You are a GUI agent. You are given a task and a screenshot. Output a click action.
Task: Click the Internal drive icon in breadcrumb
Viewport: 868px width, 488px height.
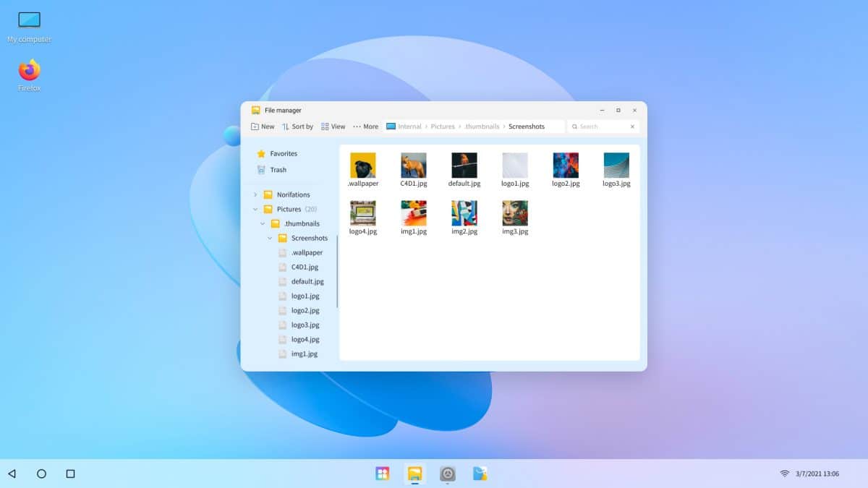pos(391,126)
